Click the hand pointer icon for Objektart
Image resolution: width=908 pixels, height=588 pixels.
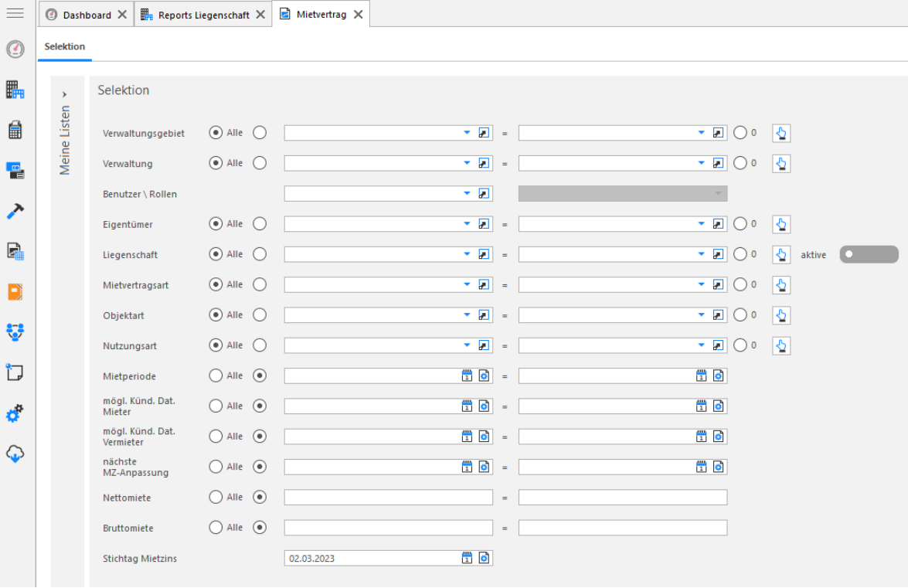click(781, 315)
